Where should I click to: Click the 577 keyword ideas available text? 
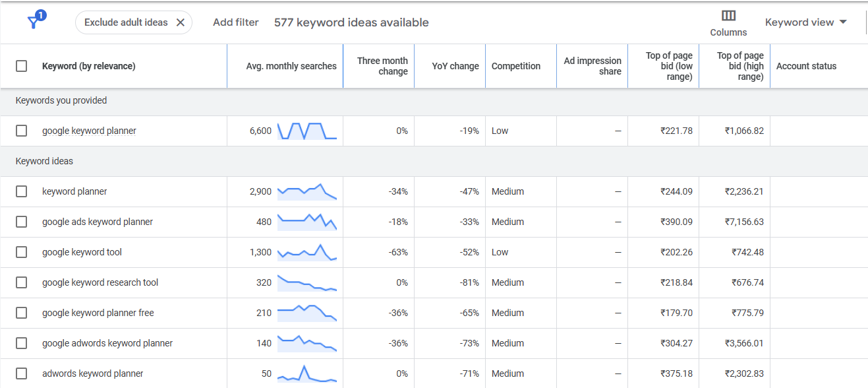[351, 22]
